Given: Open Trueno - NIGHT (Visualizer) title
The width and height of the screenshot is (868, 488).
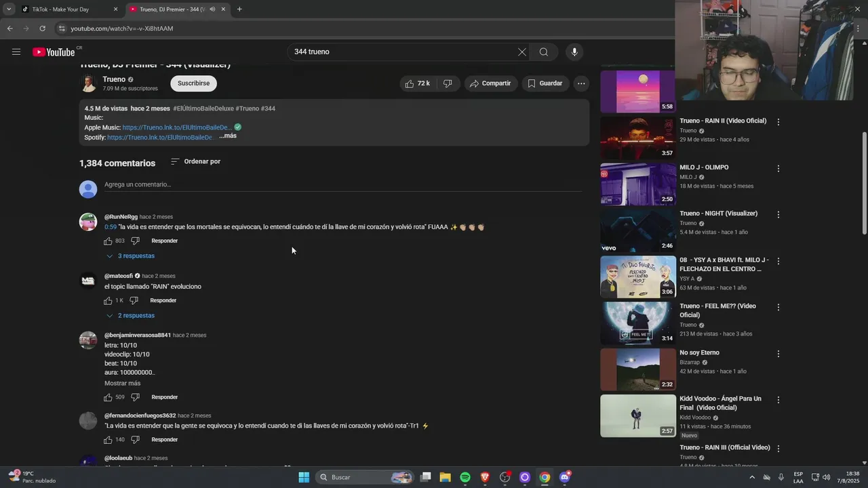Looking at the screenshot, I should click(x=719, y=213).
